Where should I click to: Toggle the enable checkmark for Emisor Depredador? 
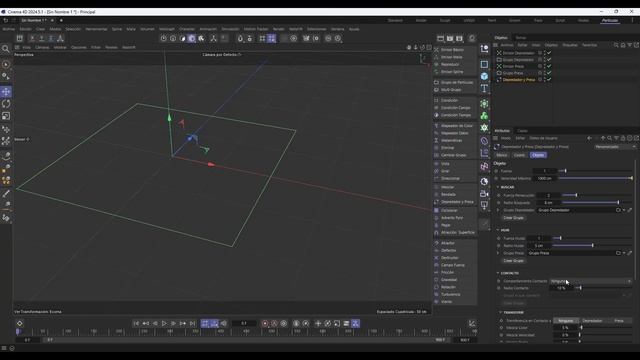tap(549, 53)
